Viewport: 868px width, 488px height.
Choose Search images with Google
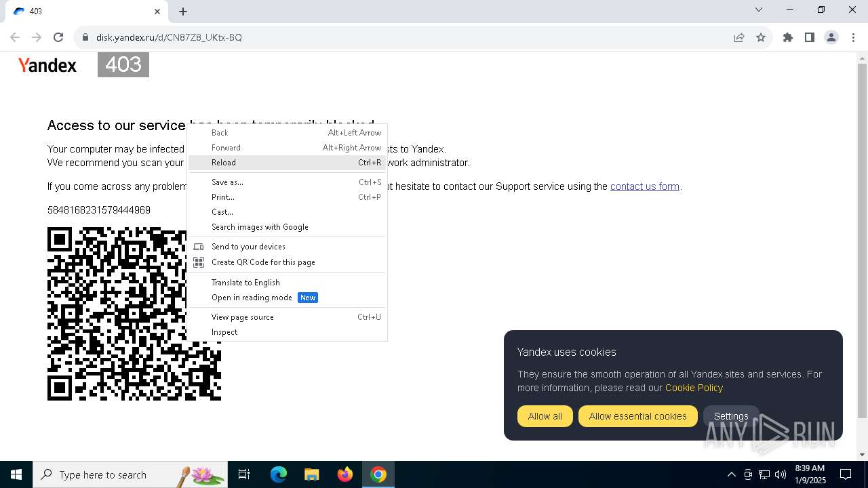[x=287, y=227]
